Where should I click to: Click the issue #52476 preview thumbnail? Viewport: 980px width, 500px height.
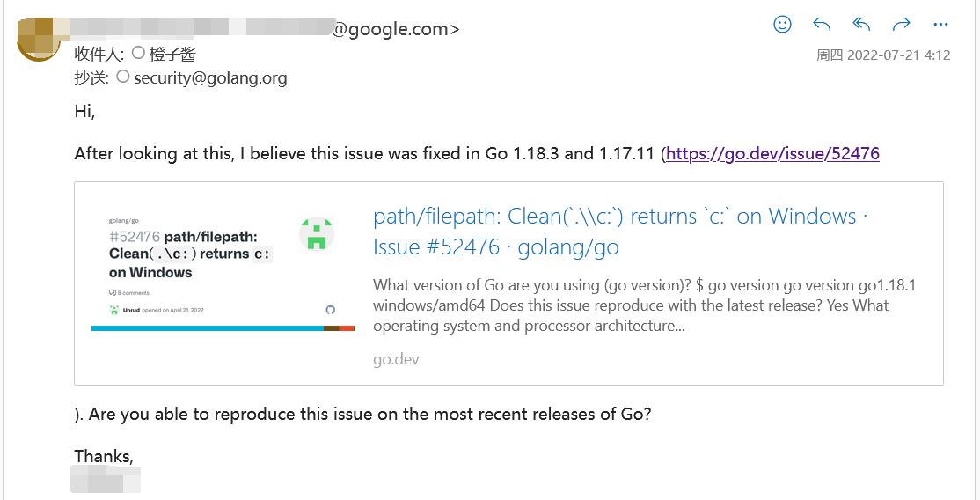click(223, 273)
